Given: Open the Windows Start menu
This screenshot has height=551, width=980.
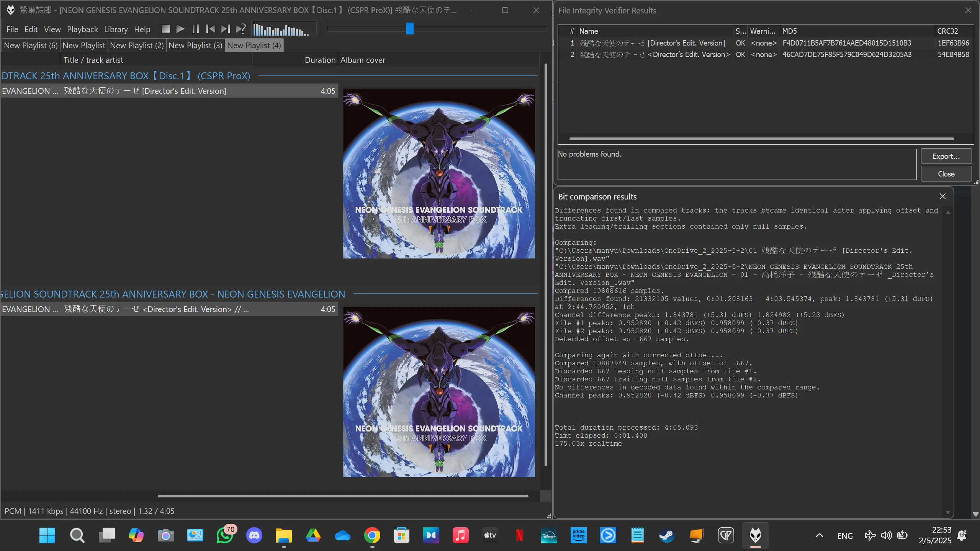Looking at the screenshot, I should [x=47, y=535].
